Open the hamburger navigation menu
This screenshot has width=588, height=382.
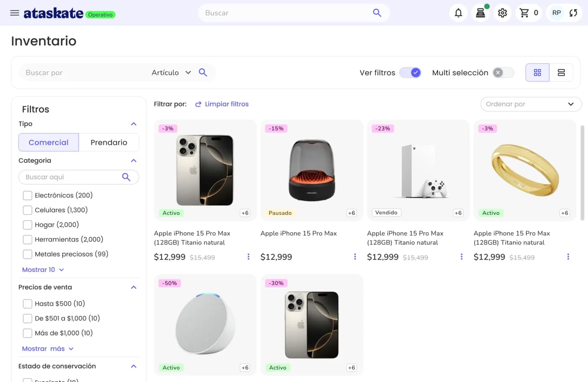point(15,13)
